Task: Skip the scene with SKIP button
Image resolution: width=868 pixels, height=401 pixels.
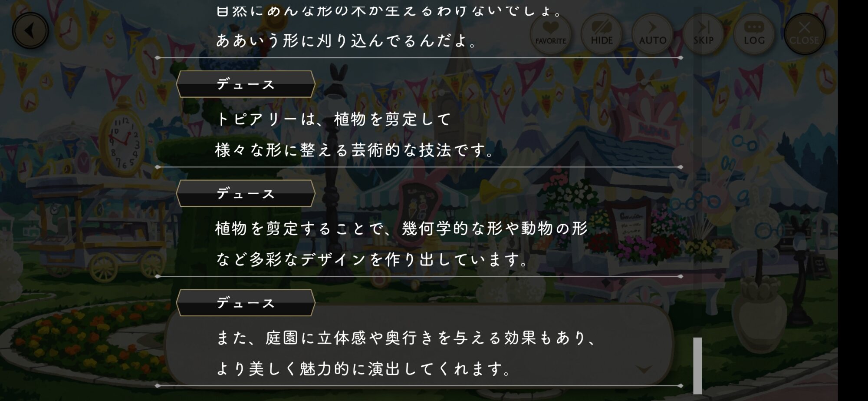Action: (703, 33)
